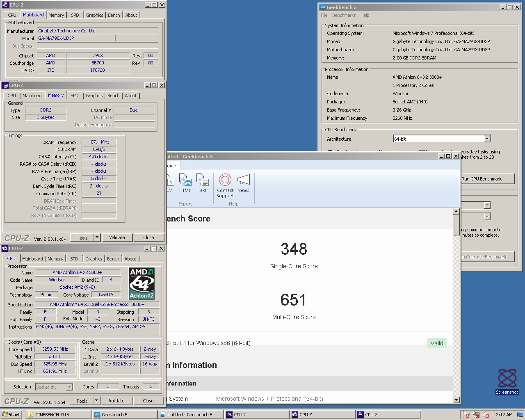Click Code Name Windsor field
Screen dimensions: 525x420
57,280
